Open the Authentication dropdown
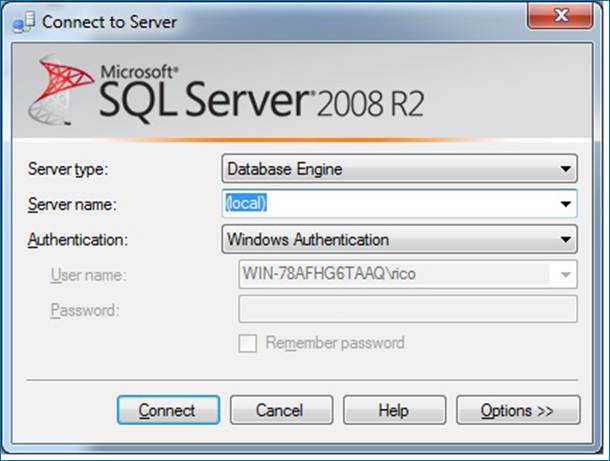 tap(399, 239)
